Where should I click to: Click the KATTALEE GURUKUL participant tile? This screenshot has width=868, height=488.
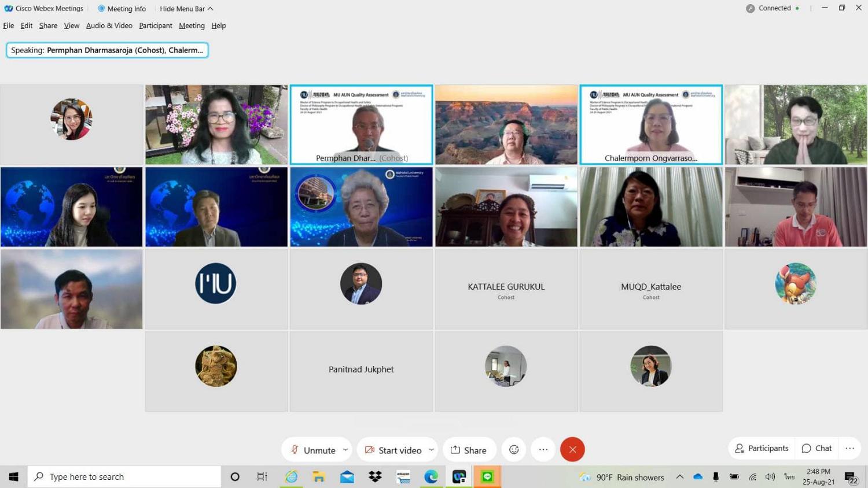click(506, 289)
